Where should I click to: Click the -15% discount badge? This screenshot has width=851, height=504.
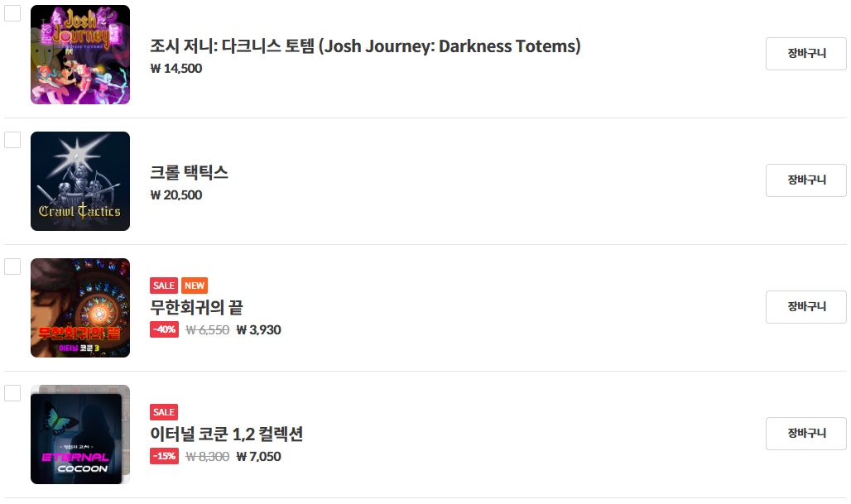pos(164,456)
